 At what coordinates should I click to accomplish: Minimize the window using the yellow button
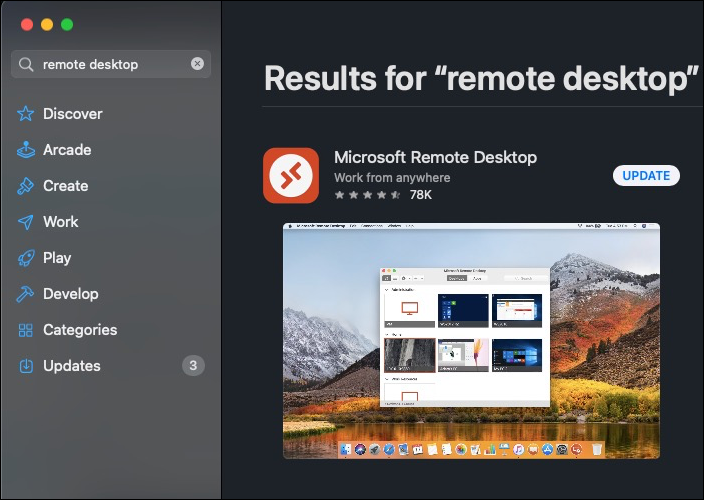click(46, 24)
